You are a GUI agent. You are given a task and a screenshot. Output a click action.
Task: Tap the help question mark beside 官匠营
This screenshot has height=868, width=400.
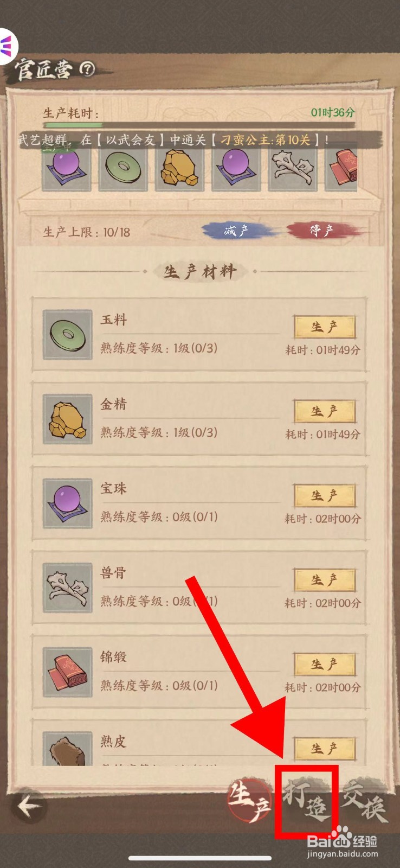click(87, 68)
